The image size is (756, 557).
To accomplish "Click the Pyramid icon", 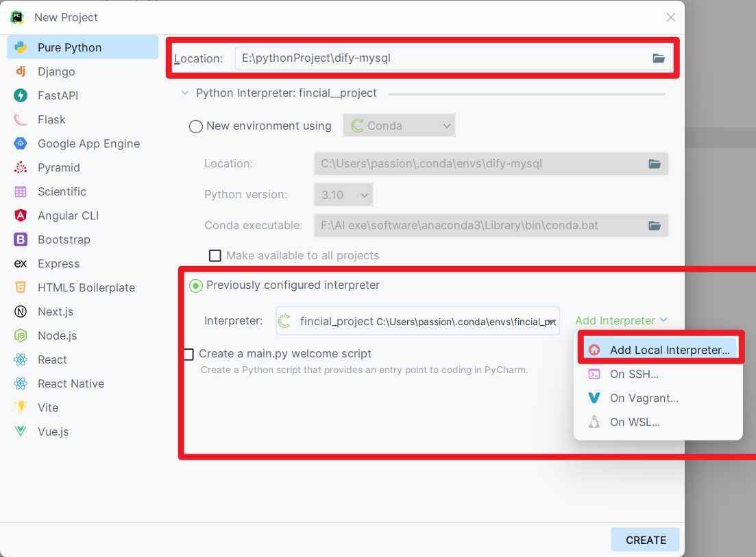I will [x=21, y=167].
